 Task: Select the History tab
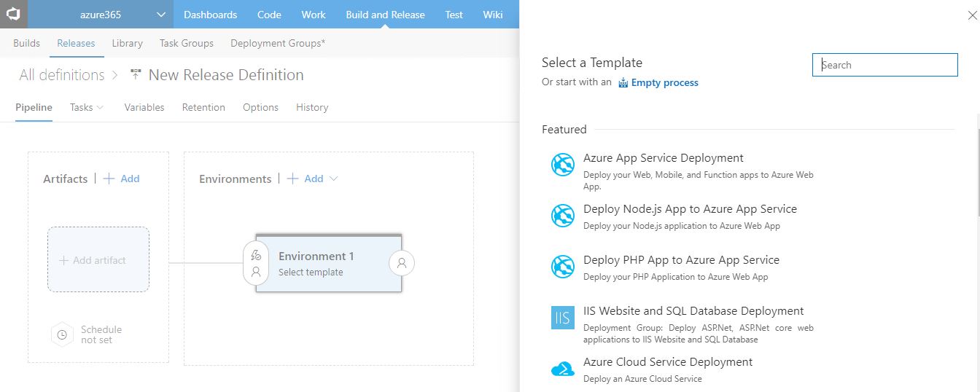click(x=312, y=107)
